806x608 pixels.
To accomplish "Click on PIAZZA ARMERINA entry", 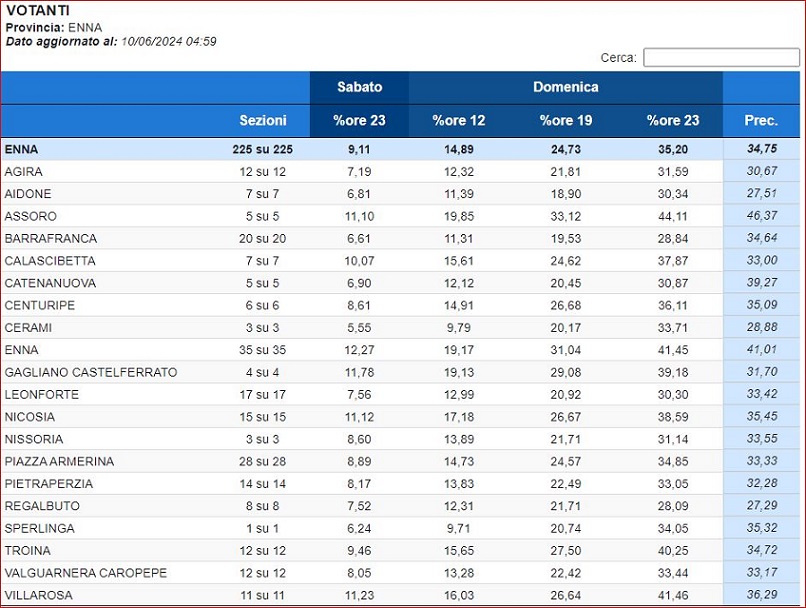I will pyautogui.click(x=59, y=462).
